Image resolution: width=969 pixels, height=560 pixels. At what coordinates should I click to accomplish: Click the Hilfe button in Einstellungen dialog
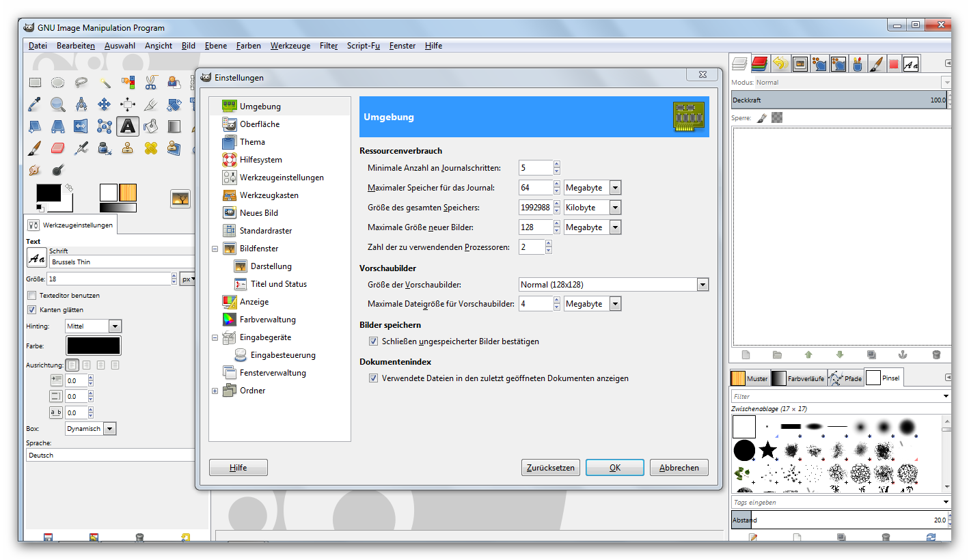click(x=238, y=468)
